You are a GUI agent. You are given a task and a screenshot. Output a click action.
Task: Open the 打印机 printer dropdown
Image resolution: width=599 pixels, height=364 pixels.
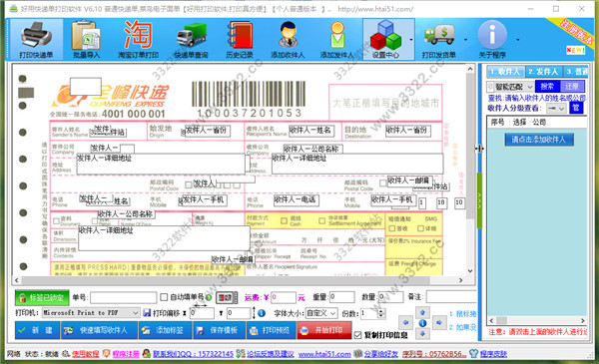coord(135,313)
